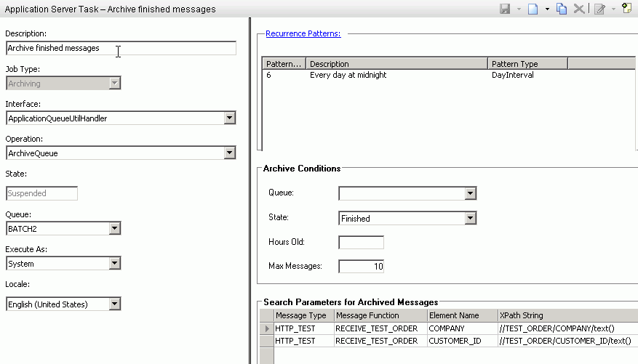Click the 'DayInterval' pattern type cell

[513, 75]
